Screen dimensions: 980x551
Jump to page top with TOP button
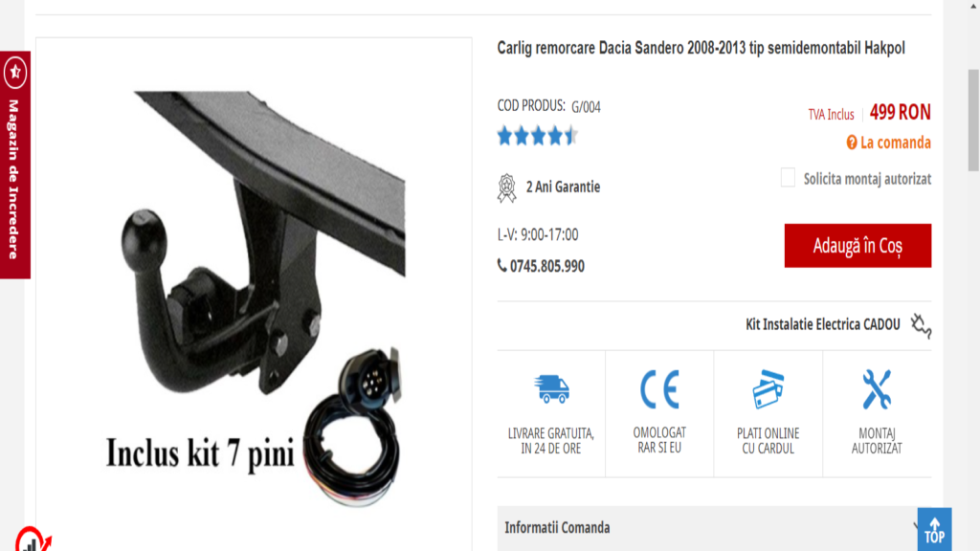click(x=934, y=530)
